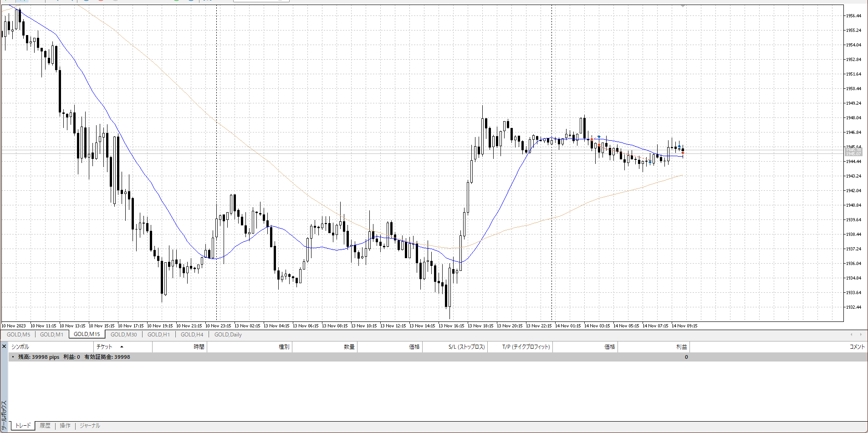
Task: Open the 履歴 (History) terminal tab
Action: pyautogui.click(x=45, y=426)
